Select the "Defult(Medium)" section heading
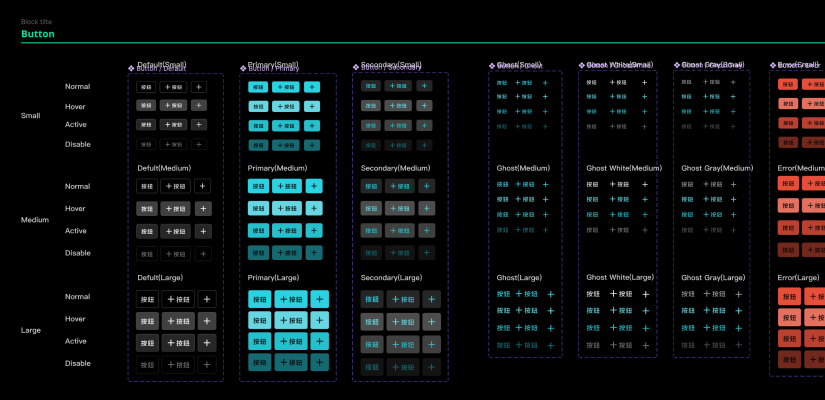Viewport: 825px width, 400px height. tap(164, 168)
